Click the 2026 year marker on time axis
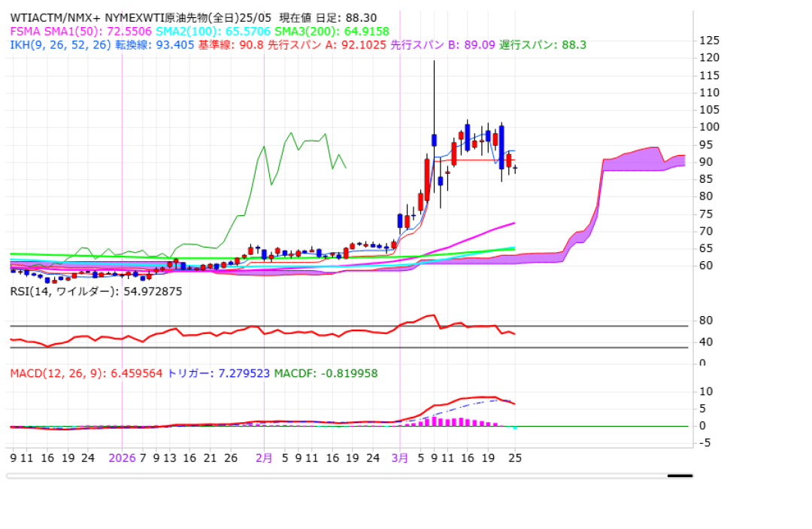The height and width of the screenshot is (529, 812). click(122, 457)
